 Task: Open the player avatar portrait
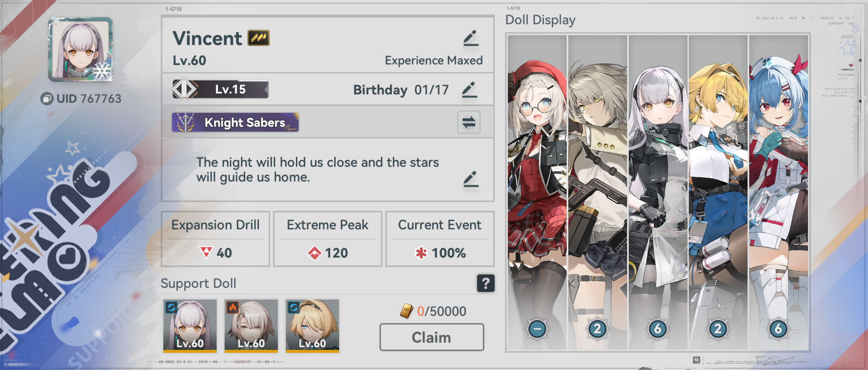click(81, 49)
